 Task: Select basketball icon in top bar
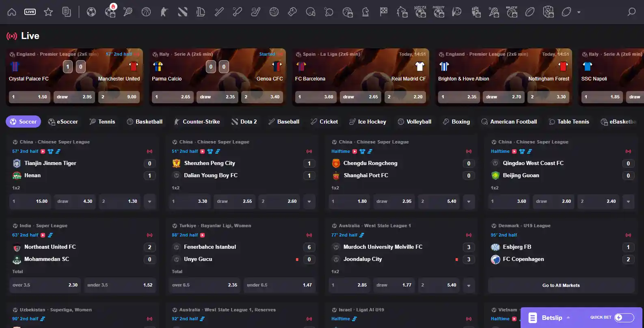pyautogui.click(x=146, y=12)
